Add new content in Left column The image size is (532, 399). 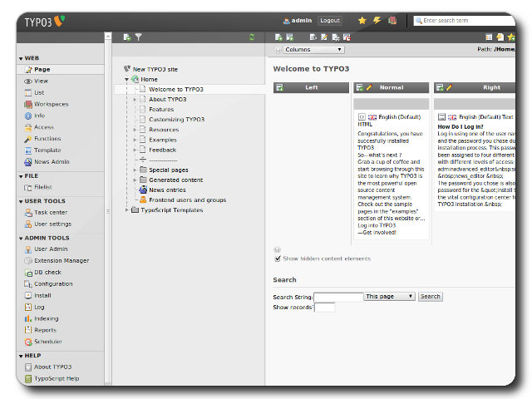[x=280, y=87]
